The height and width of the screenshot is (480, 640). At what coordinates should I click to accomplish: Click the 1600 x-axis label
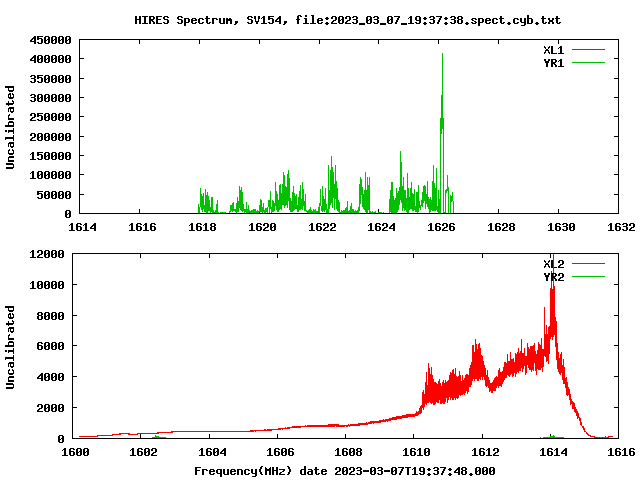point(76,452)
